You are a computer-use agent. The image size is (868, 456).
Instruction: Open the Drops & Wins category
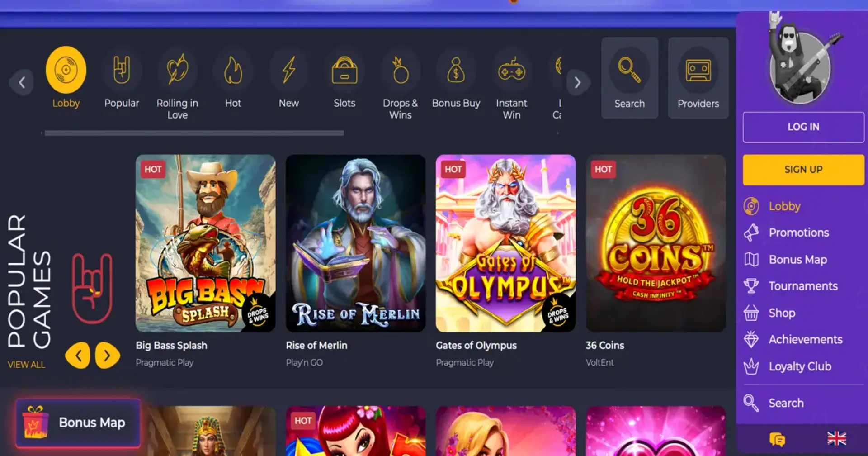(x=400, y=70)
